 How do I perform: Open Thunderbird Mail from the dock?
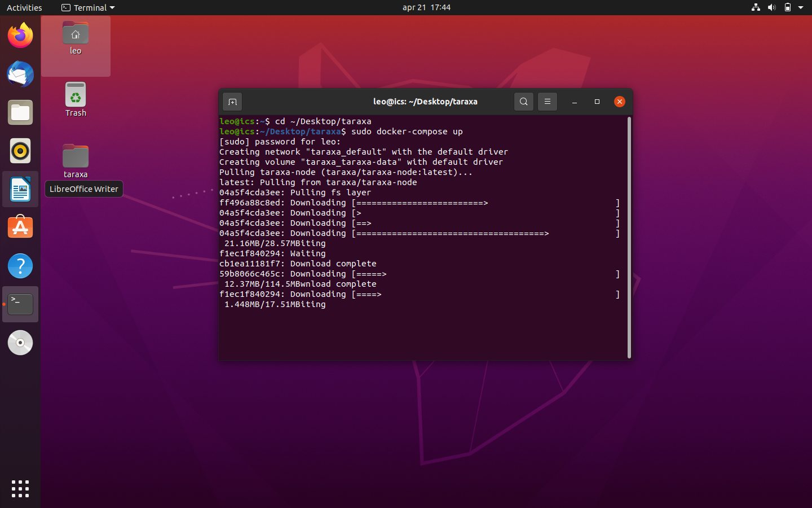20,75
